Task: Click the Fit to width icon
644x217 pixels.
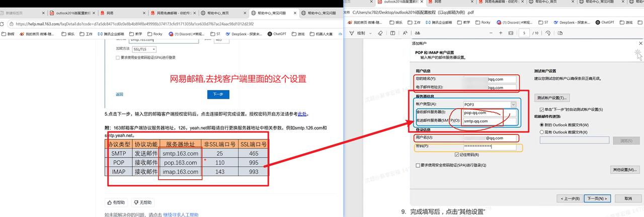Action: 511,33
